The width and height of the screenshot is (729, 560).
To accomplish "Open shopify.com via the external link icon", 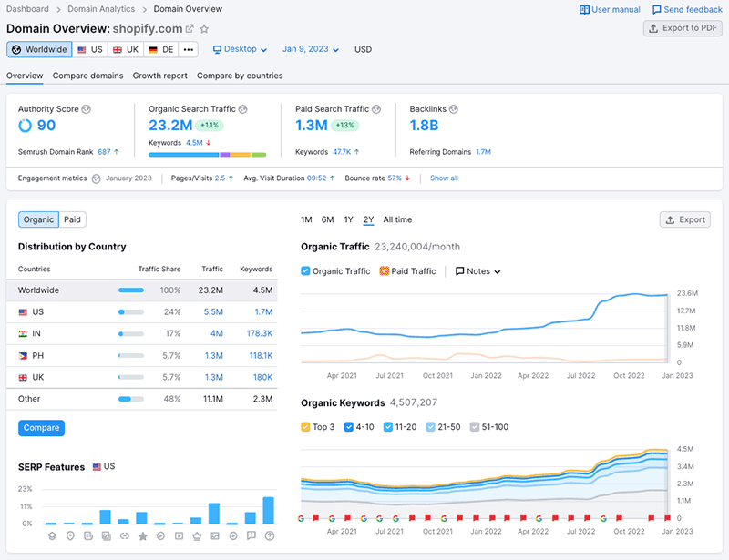I will tap(190, 29).
